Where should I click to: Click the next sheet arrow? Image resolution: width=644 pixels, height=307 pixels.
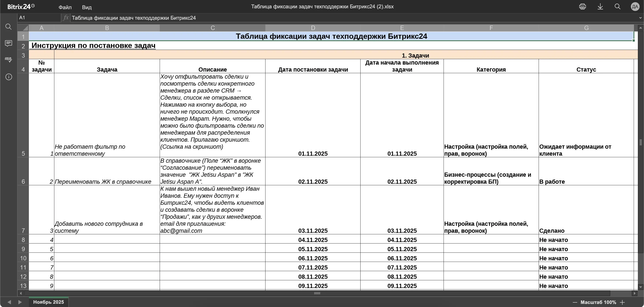click(x=20, y=302)
